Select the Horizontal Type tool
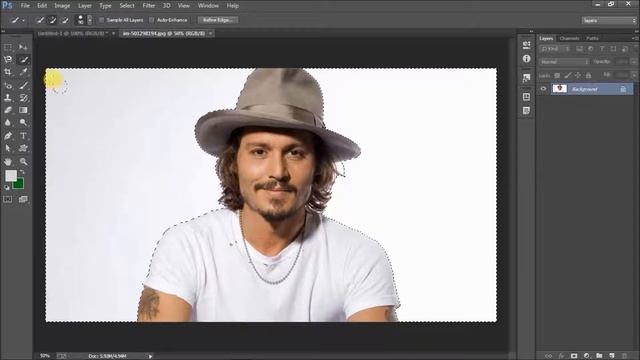 (23, 136)
